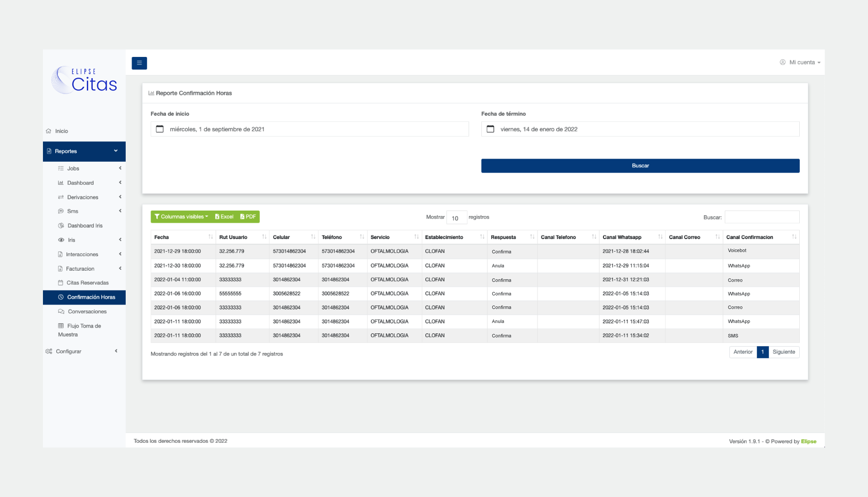Click the 55555555 Rut Usuario cell
The height and width of the screenshot is (497, 868).
click(243, 294)
